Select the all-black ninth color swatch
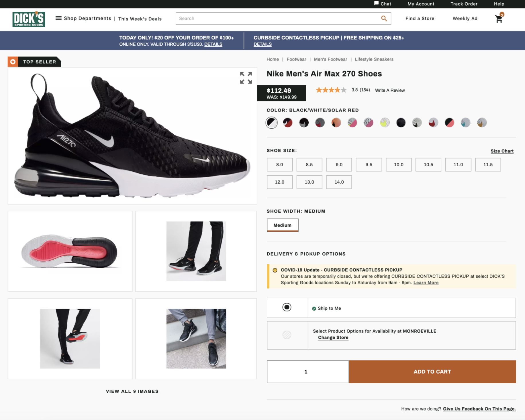525x420 pixels. tap(401, 123)
